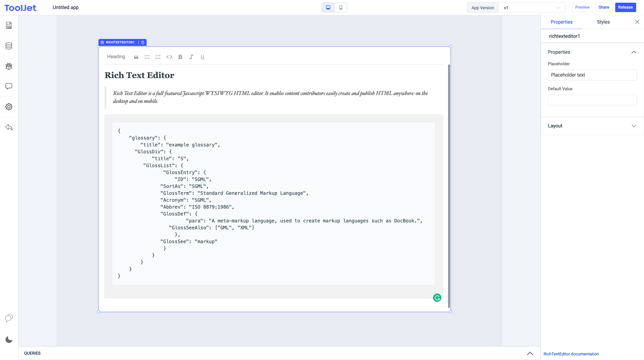Toggle italic formatting in editor toolbar

191,57
